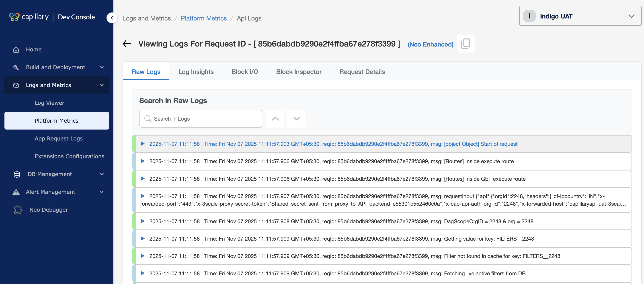Click the Platform Metrics breadcrumb link
This screenshot has width=644, height=284.
pos(203,18)
